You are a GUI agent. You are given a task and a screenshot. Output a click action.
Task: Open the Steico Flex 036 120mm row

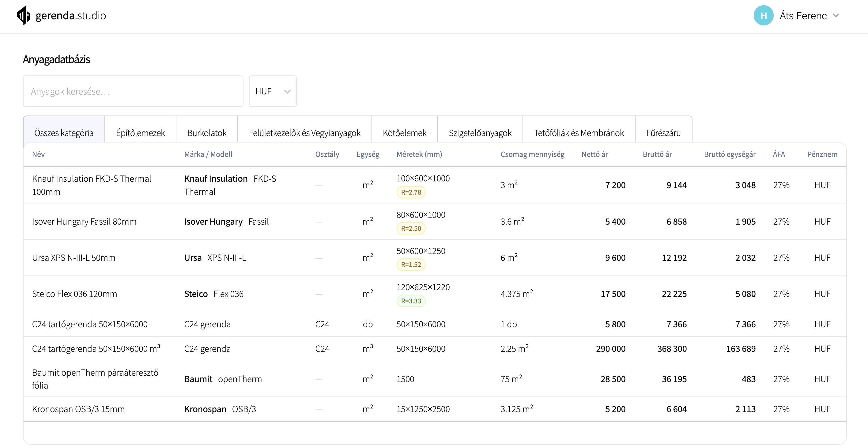coord(74,294)
